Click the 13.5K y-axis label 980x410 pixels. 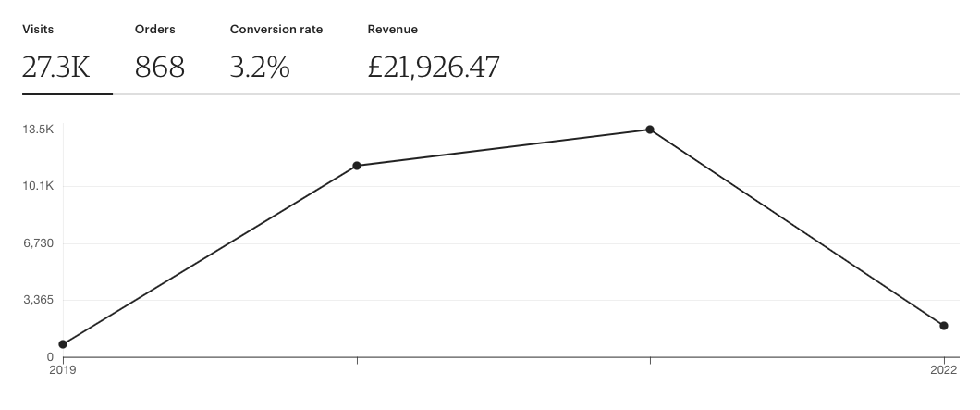38,130
